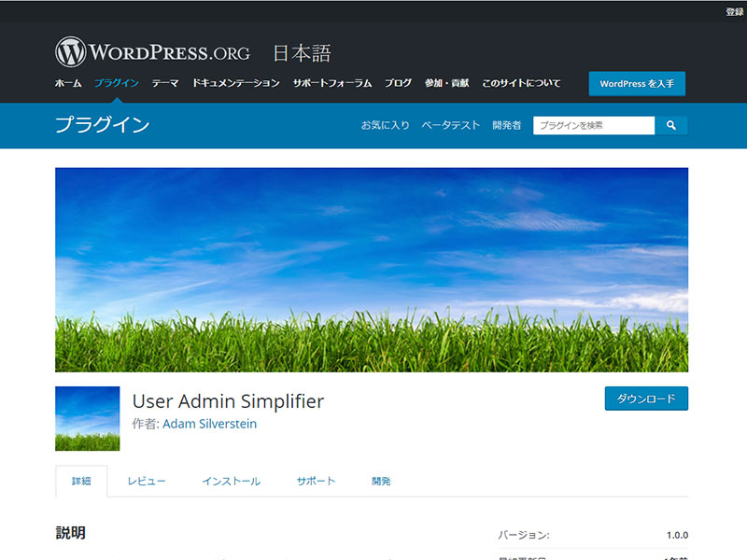Click the grass field banner image

(x=372, y=270)
